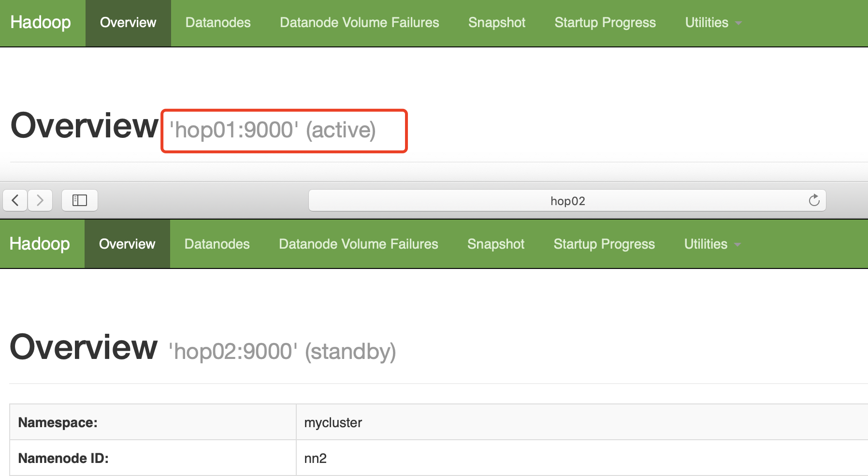Switch to the Snapshot tab on hop02
Image resolution: width=868 pixels, height=476 pixels.
point(495,244)
